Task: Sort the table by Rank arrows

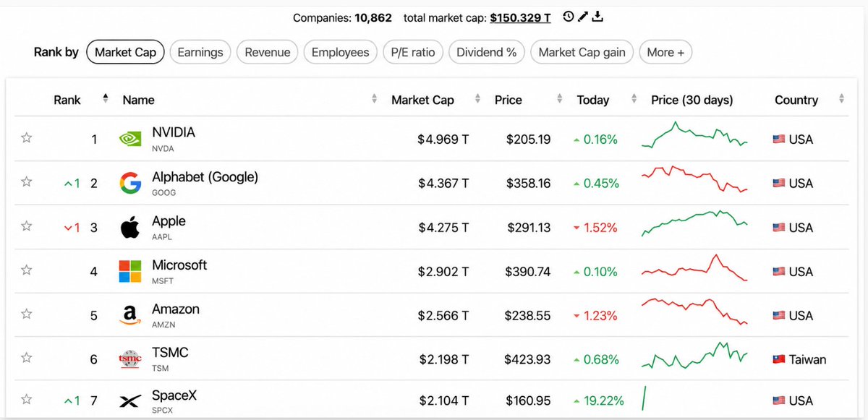Action: tap(105, 98)
